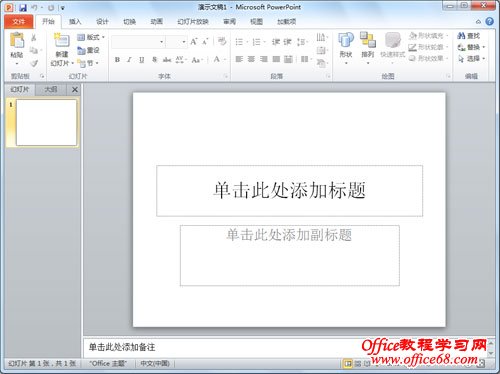Click the Decrease Font Size icon
This screenshot has height=374, width=500.
point(205,42)
